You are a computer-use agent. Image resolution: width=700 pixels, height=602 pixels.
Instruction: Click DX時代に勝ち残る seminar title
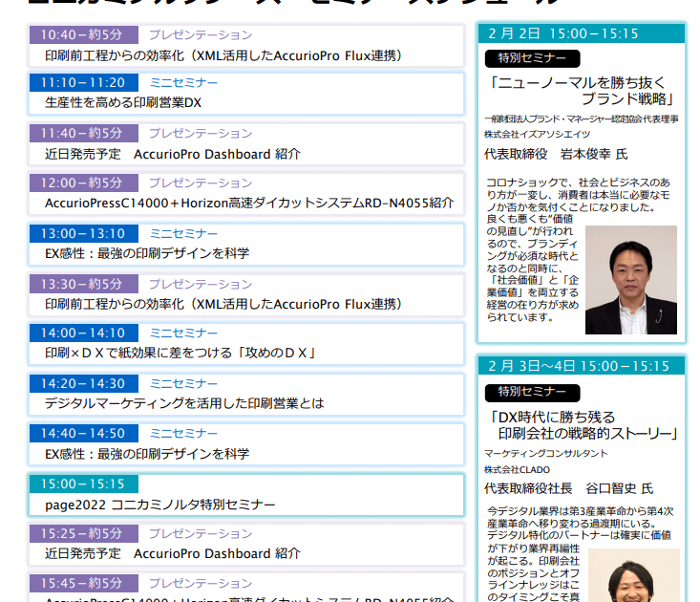click(584, 425)
